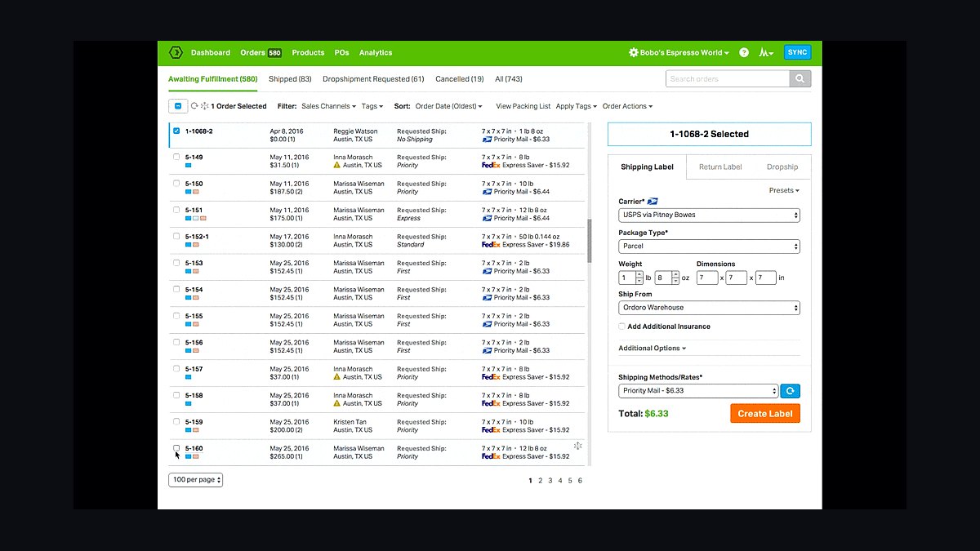Click warning triangle on order 5-157
Viewport: 980px width, 551px height.
(337, 377)
